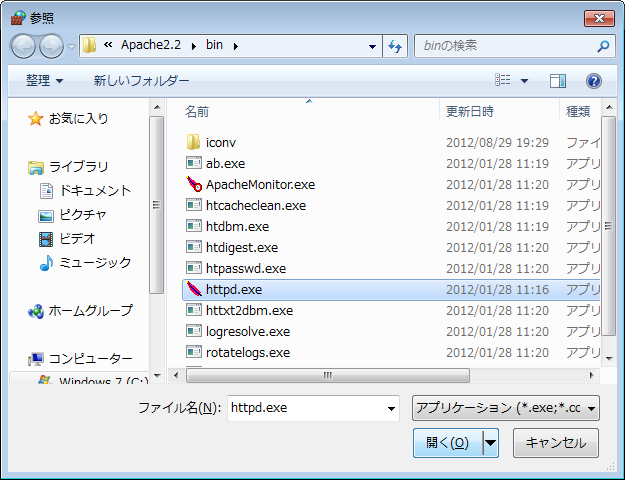Select コンピューター in navigation pane

pos(90,359)
